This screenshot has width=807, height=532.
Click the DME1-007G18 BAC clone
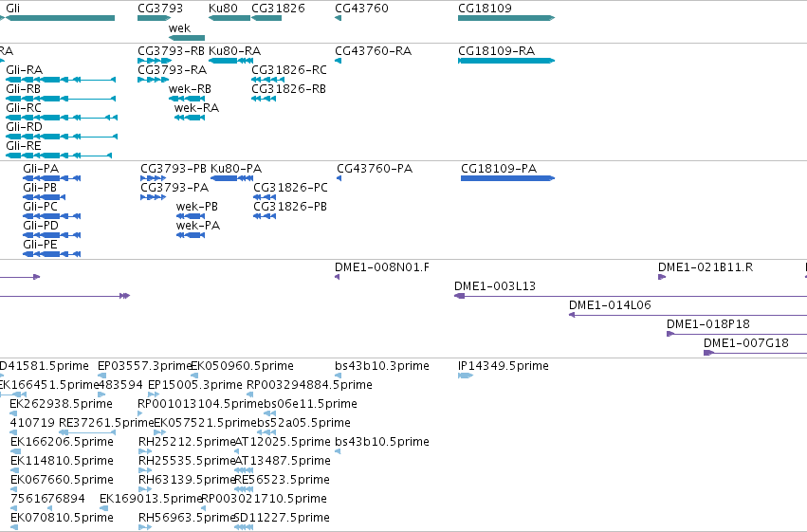pos(745,343)
